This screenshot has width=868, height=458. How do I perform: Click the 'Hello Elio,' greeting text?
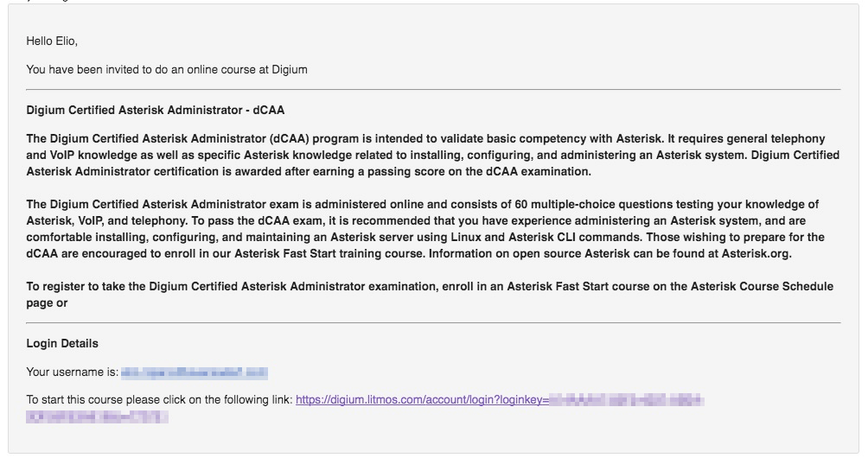[x=58, y=41]
